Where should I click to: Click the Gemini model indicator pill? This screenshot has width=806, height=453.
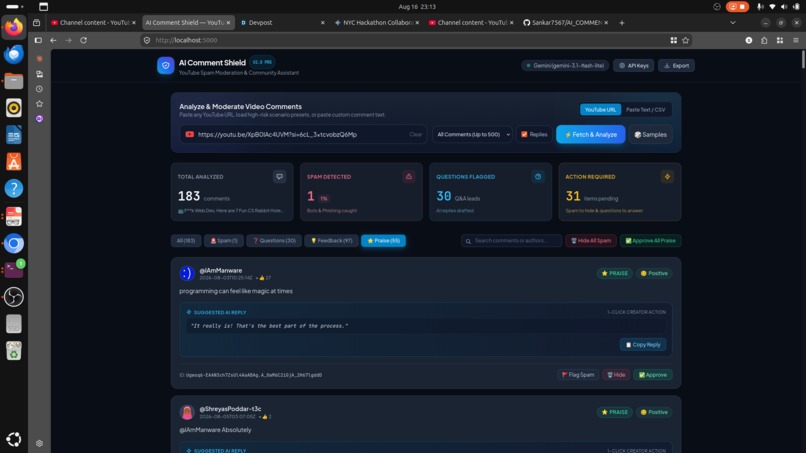565,66
